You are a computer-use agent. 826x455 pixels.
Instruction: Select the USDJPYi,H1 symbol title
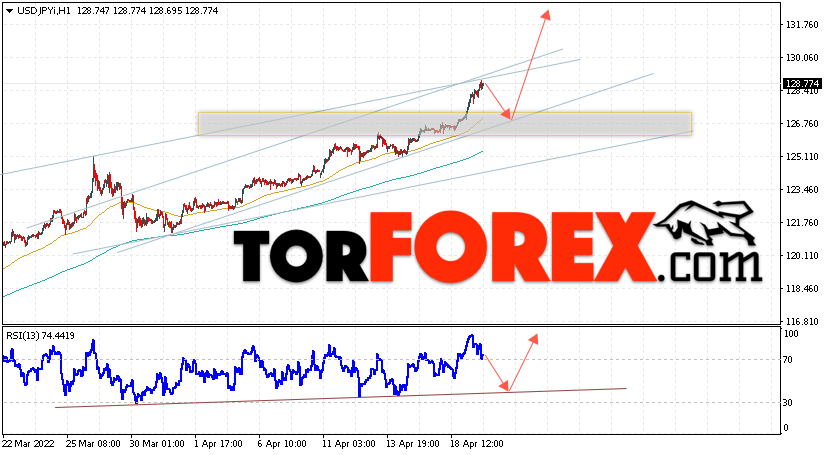pos(44,11)
